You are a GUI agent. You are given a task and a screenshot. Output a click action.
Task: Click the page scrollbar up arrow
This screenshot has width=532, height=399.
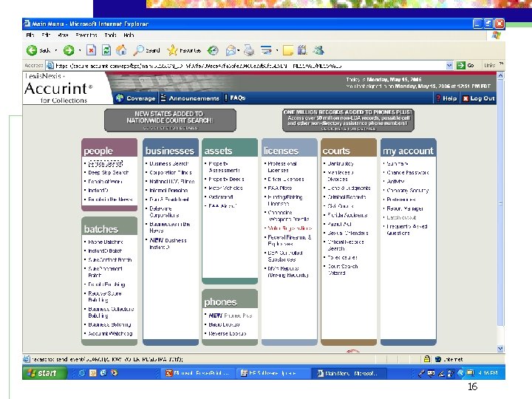click(500, 75)
